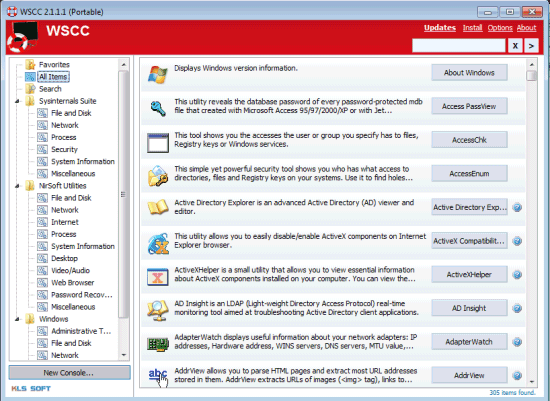Click item list scroll-up arrow
550x401 pixels.
tap(532, 65)
